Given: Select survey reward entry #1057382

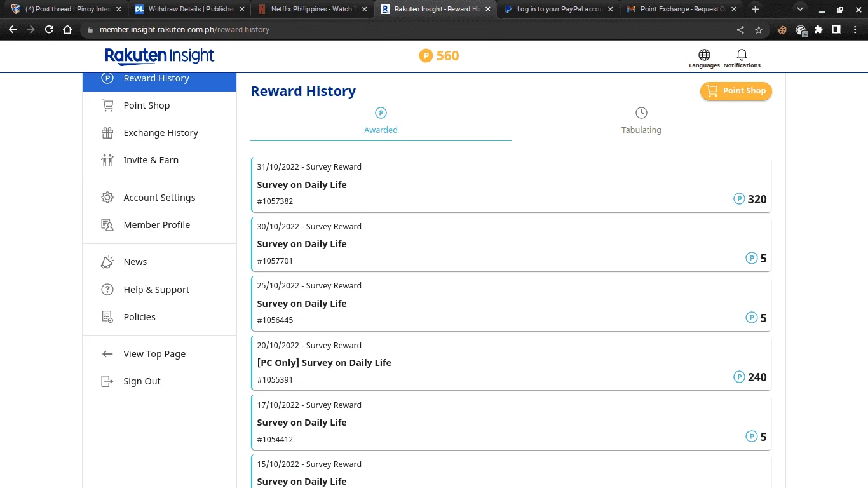Looking at the screenshot, I should pyautogui.click(x=511, y=184).
